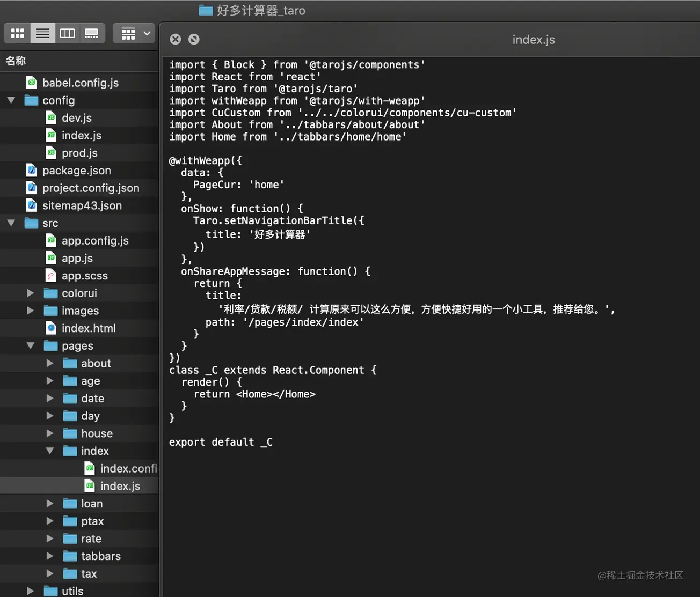The width and height of the screenshot is (700, 597).
Task: Select babel.config.js file icon
Action: [32, 83]
